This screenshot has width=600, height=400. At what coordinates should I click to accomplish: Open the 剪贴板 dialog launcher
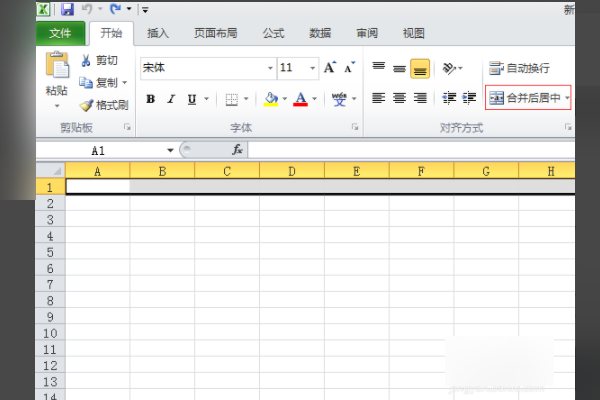[127, 127]
